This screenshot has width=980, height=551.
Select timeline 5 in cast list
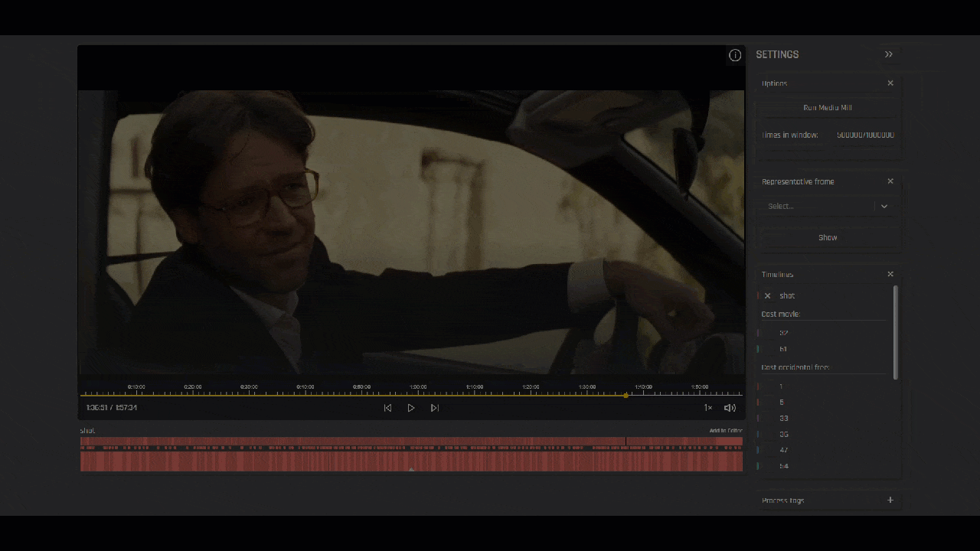coord(781,403)
